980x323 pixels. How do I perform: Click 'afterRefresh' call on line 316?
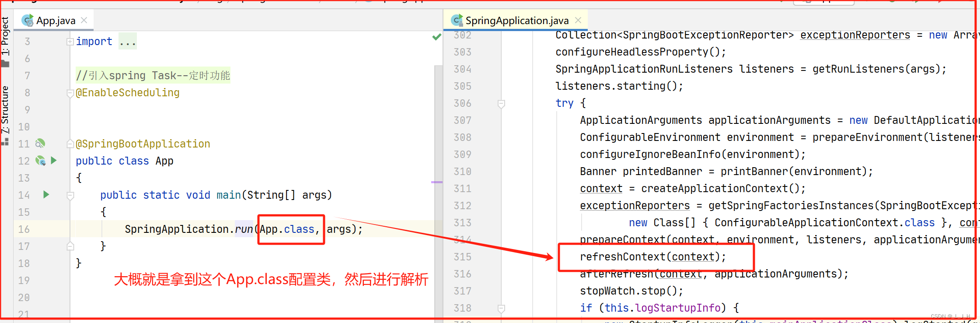pos(617,274)
